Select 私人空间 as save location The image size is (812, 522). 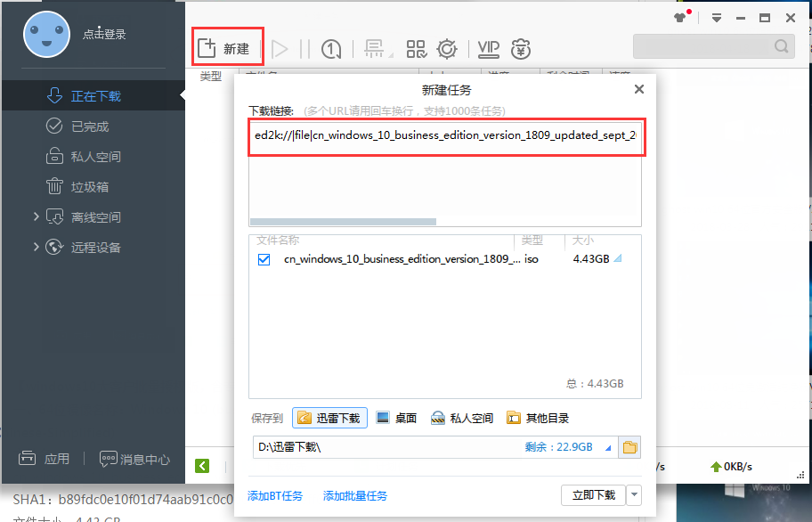(x=461, y=418)
